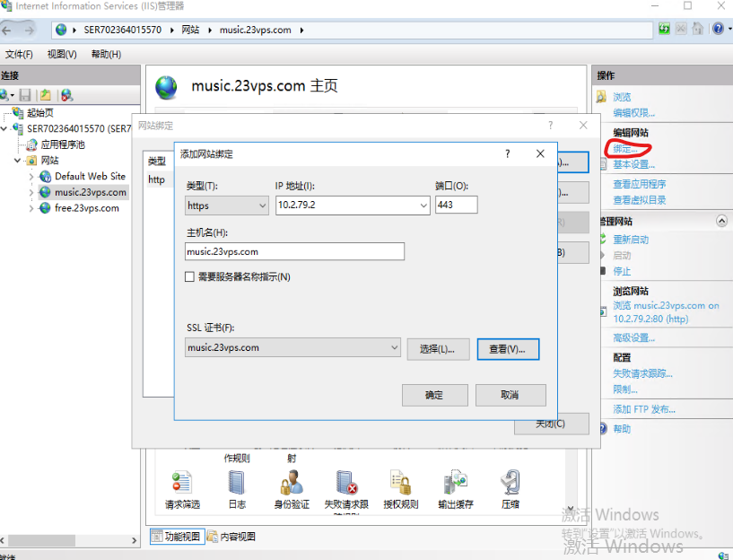
Task: Click the 重新启动 link
Action: [x=631, y=240]
